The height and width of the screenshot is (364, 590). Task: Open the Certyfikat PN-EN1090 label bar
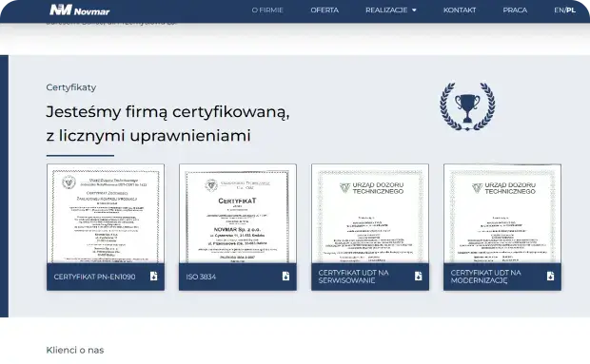pos(106,277)
